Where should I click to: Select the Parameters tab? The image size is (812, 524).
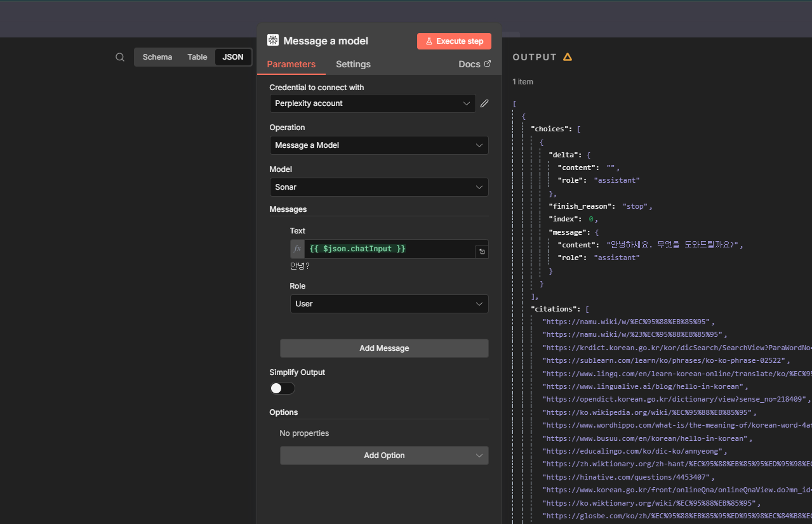(x=291, y=64)
